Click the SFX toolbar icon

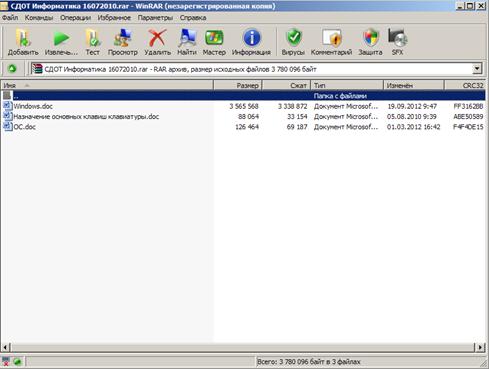click(x=397, y=38)
